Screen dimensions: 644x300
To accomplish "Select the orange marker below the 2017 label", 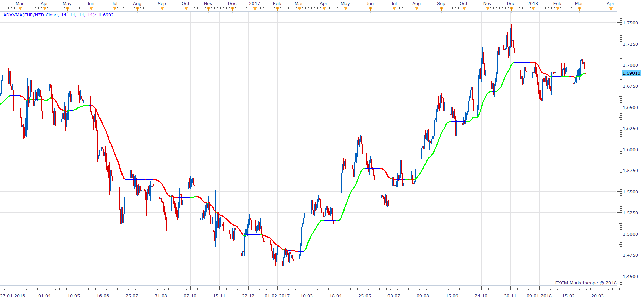I will pos(254,9).
